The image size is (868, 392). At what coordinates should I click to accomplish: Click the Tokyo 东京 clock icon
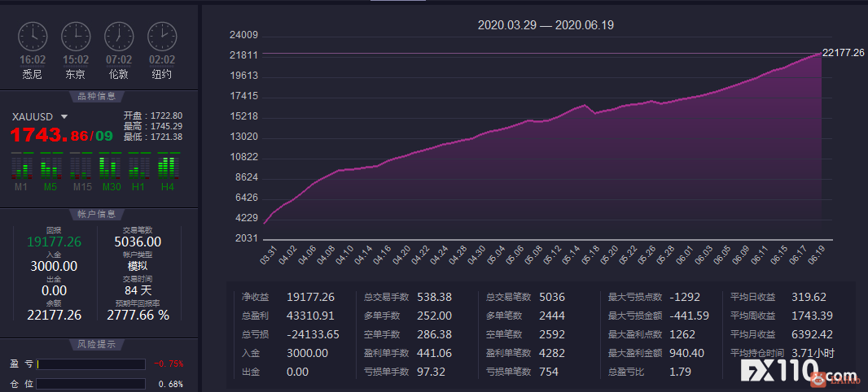76,37
